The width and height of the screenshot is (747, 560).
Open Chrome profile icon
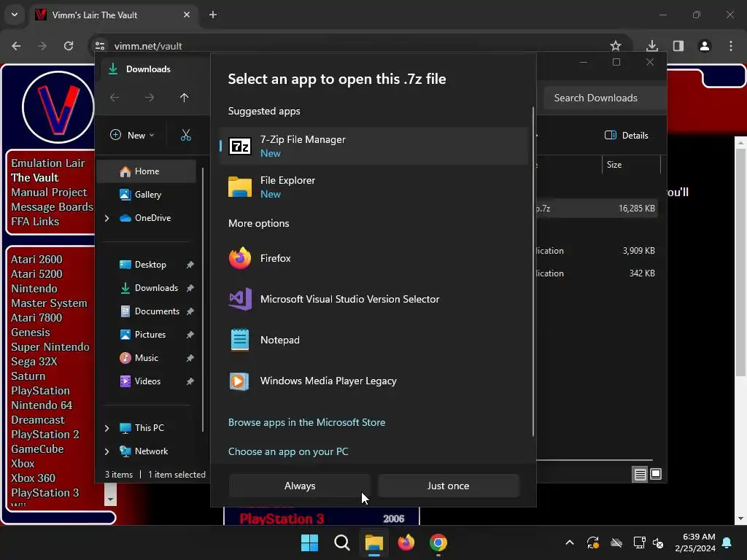click(705, 46)
